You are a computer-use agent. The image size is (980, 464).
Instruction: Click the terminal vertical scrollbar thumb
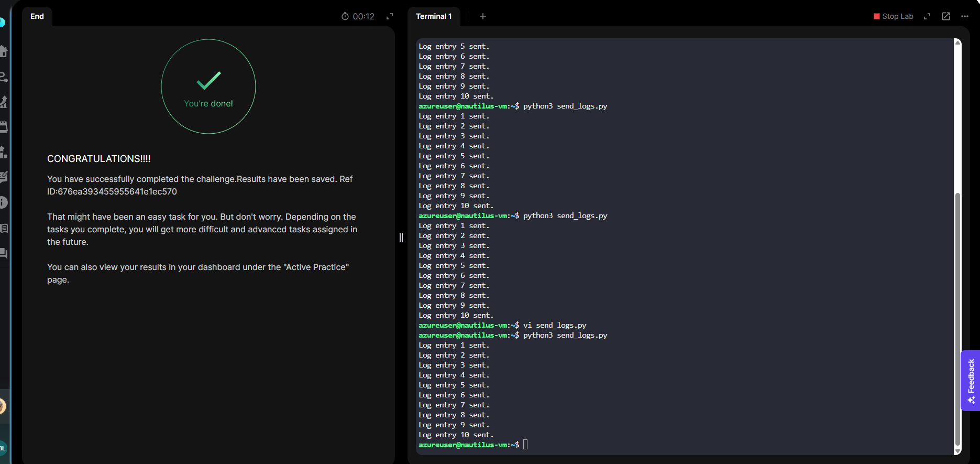[x=957, y=315]
